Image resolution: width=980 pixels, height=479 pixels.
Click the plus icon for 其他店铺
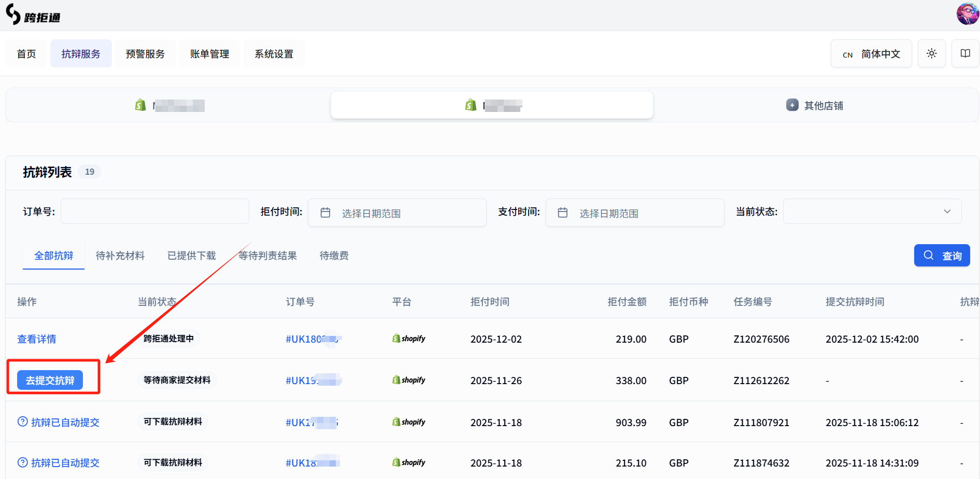pos(792,105)
